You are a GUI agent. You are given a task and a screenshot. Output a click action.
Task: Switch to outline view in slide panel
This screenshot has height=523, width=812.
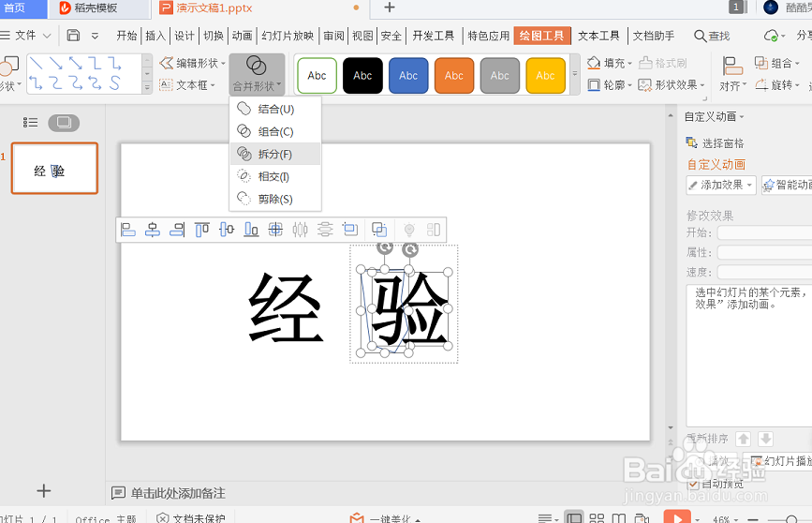(31, 123)
